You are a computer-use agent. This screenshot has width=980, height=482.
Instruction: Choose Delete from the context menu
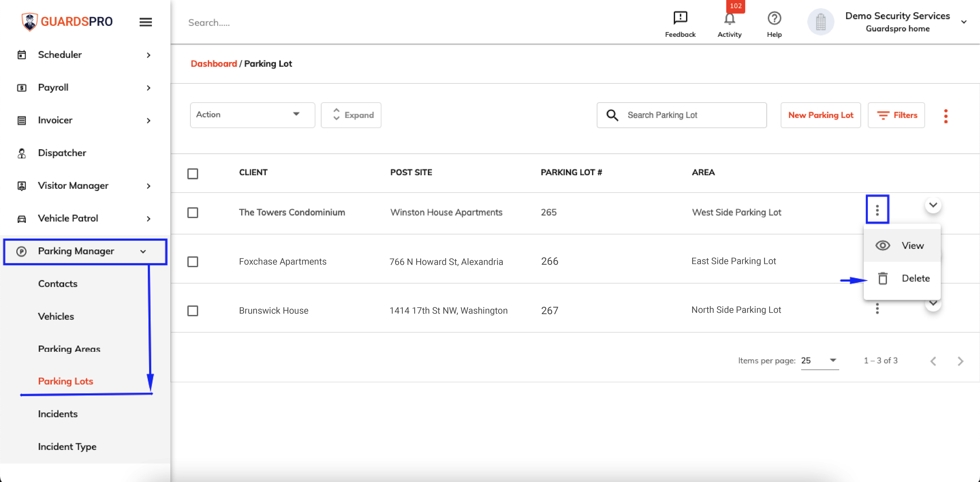click(x=902, y=278)
